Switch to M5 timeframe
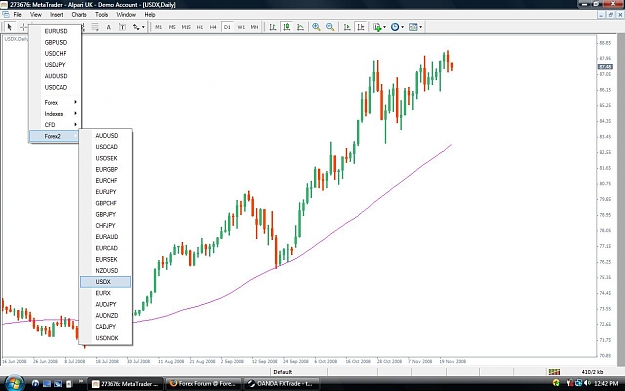This screenshot has height=391, width=625. tap(172, 27)
